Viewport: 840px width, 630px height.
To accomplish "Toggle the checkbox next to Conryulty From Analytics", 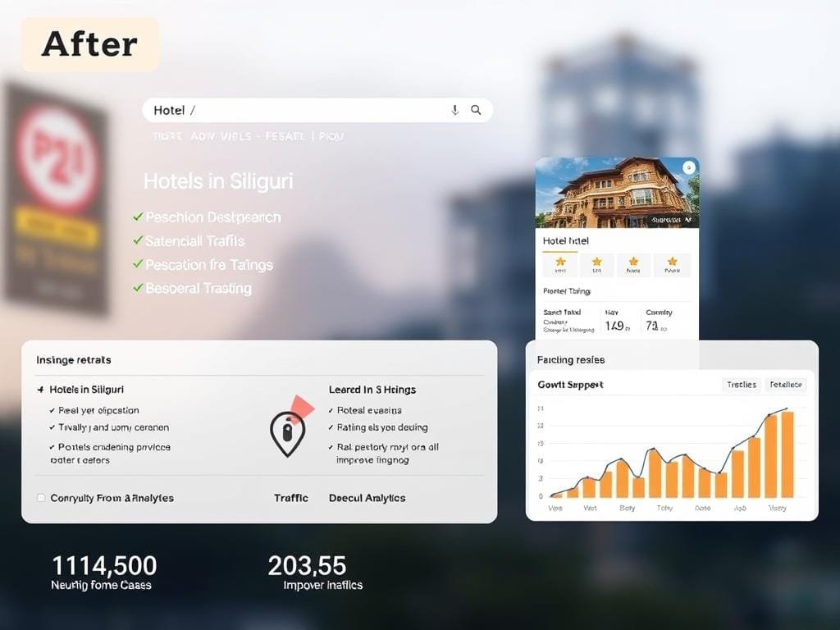I will point(39,498).
